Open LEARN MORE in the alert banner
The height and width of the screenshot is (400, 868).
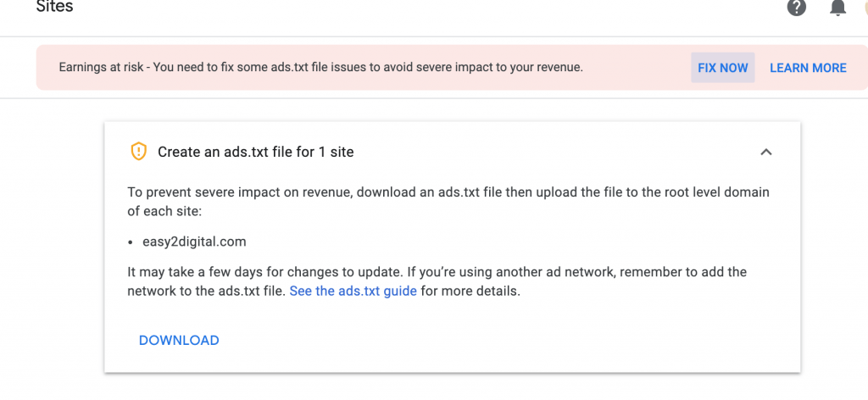coord(808,68)
